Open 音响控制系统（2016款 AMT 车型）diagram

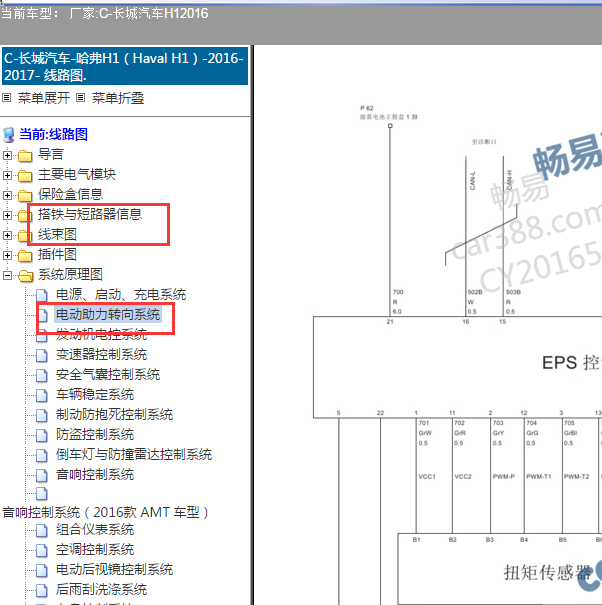(105, 512)
